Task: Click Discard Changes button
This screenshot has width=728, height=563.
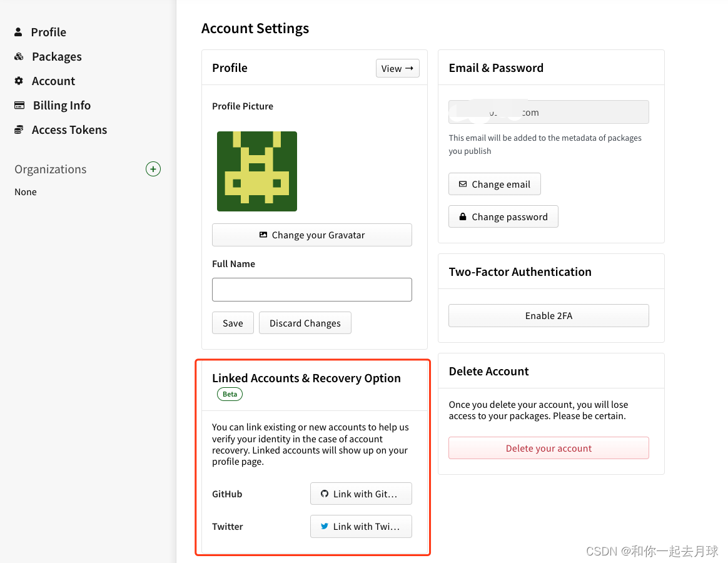Action: (x=305, y=323)
